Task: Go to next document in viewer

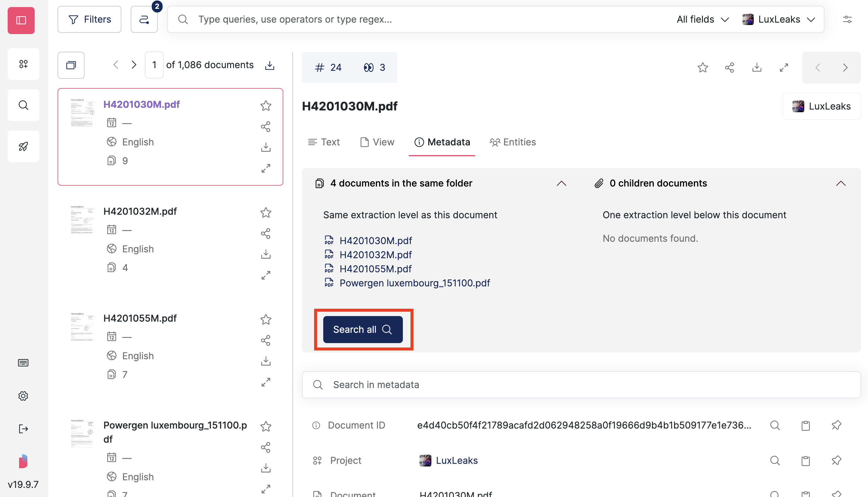Action: click(845, 67)
